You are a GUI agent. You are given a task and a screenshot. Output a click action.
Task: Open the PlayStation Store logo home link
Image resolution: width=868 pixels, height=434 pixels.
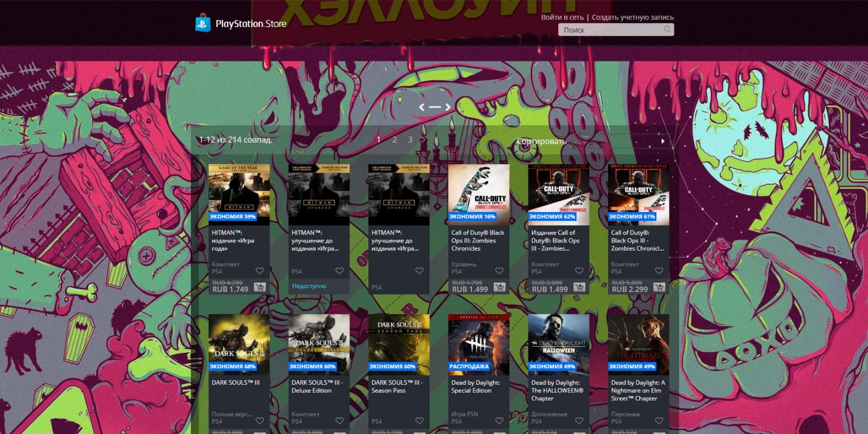pos(240,23)
